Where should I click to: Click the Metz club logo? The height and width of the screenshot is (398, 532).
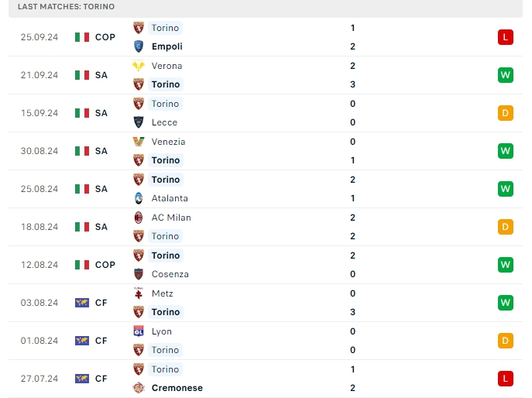(139, 293)
